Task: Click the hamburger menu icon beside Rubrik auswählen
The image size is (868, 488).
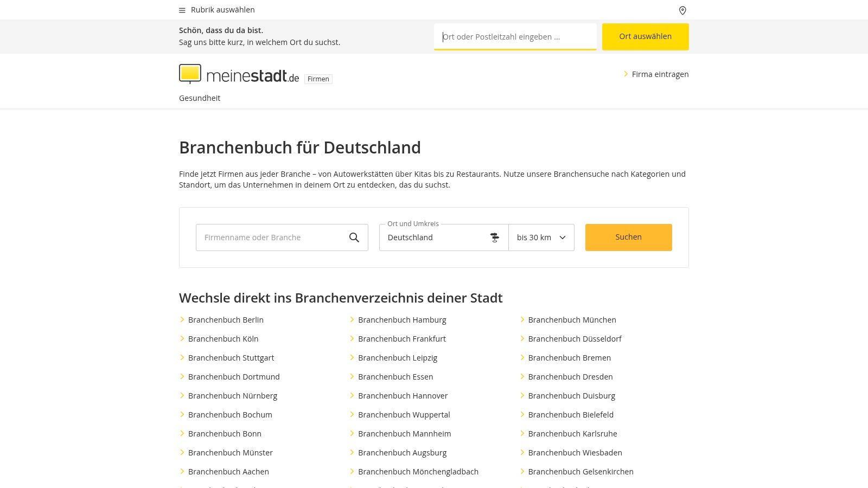Action: 182,10
